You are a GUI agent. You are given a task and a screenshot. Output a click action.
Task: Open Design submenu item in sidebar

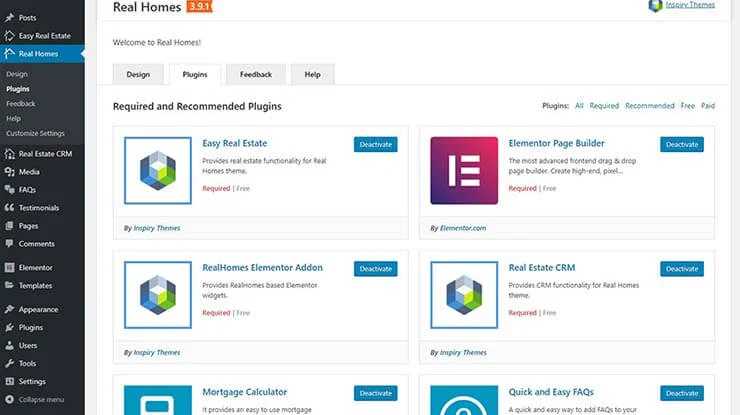click(x=17, y=74)
